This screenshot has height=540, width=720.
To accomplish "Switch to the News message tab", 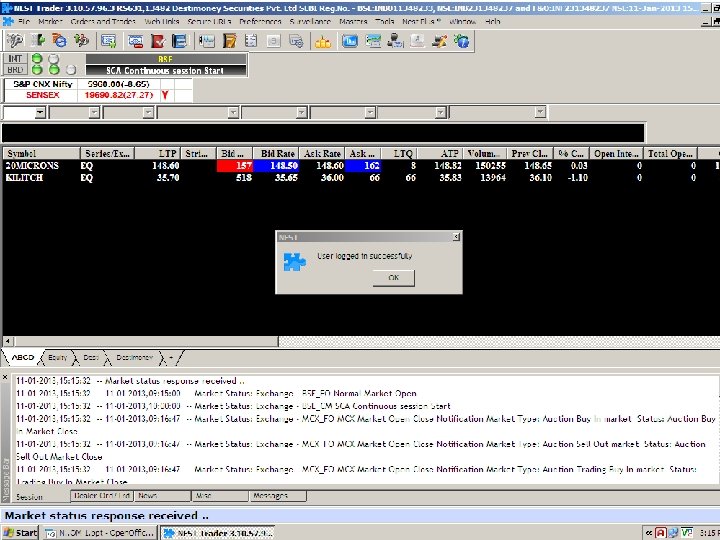I will [163, 496].
